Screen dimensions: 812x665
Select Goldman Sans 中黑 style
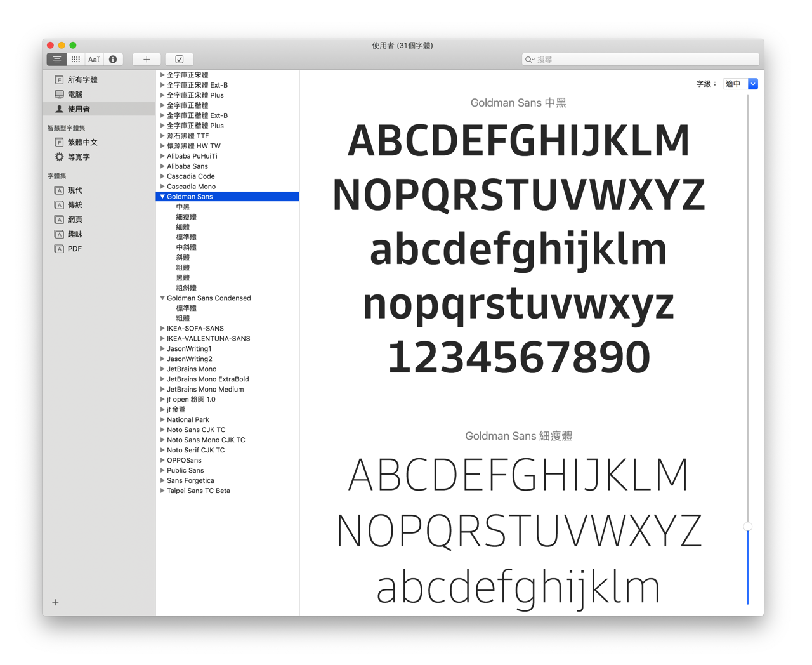click(228, 207)
